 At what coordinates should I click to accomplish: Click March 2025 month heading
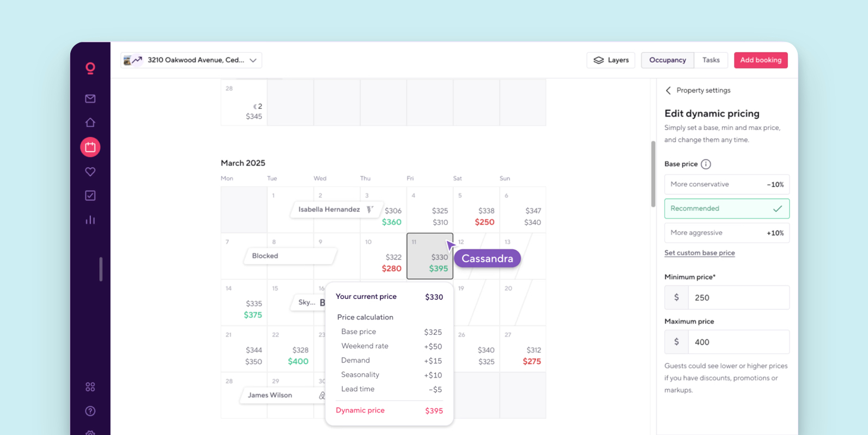[x=243, y=163]
